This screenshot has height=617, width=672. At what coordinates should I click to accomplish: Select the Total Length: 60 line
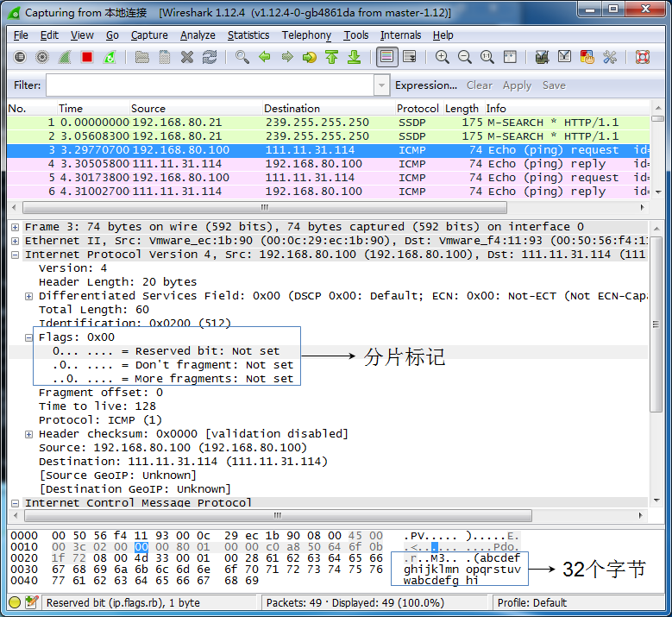94,310
